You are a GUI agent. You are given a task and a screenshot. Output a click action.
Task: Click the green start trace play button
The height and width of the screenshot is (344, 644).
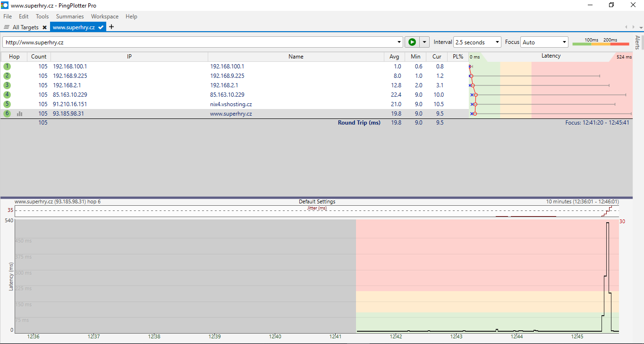pyautogui.click(x=412, y=42)
